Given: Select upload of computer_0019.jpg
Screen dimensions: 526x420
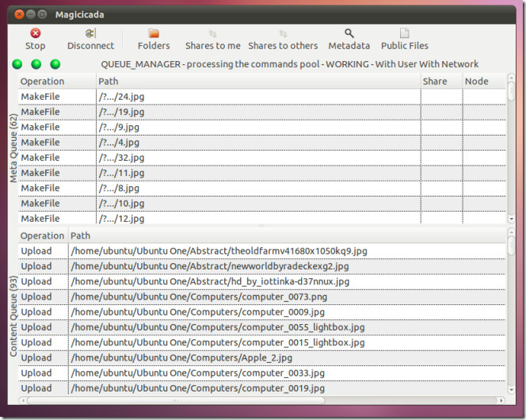Looking at the screenshot, I should [x=261, y=388].
